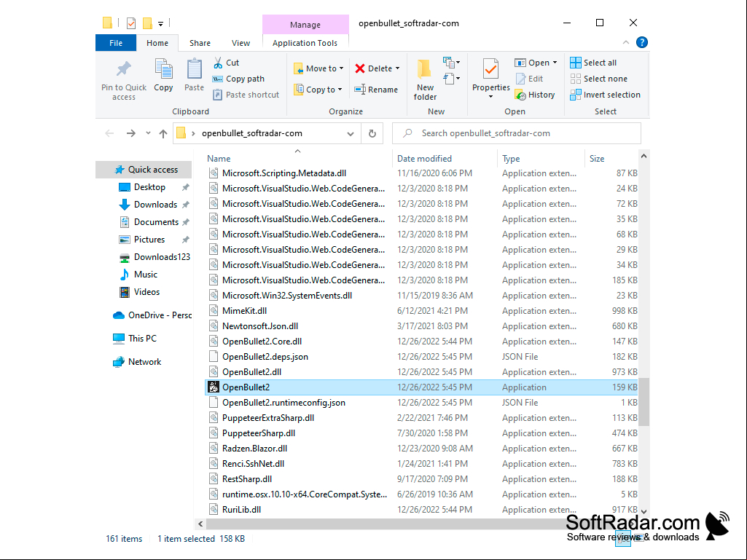Click inside the search box
The height and width of the screenshot is (560, 747).
coord(517,133)
